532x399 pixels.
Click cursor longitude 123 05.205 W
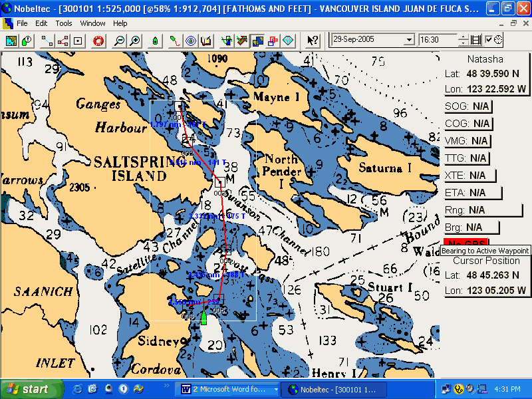(496, 291)
